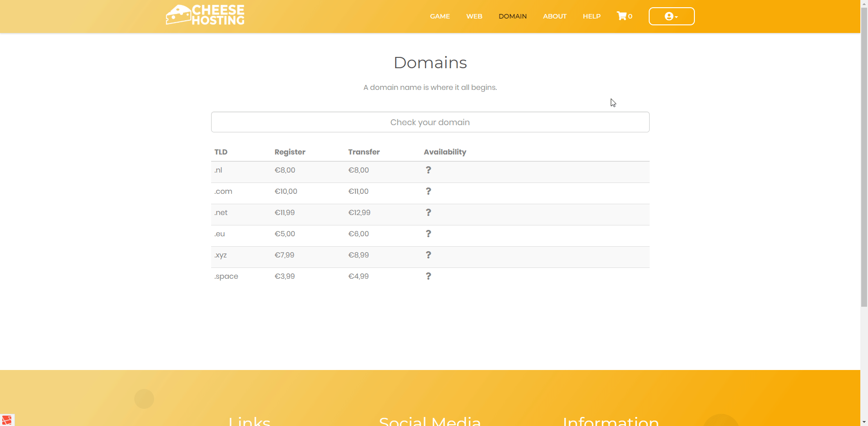This screenshot has width=868, height=426.
Task: Click the .com availability question mark
Action: (x=428, y=192)
